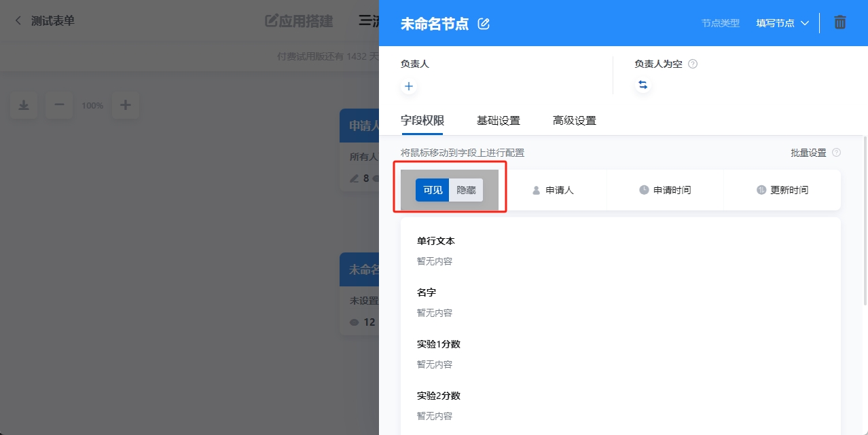This screenshot has height=435, width=868.
Task: Open the 高级设置 tab
Action: coord(573,120)
